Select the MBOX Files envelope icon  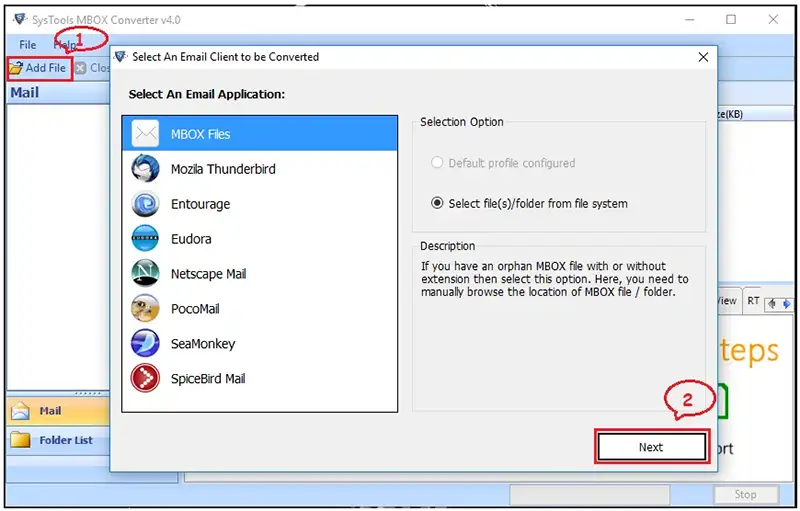click(145, 134)
